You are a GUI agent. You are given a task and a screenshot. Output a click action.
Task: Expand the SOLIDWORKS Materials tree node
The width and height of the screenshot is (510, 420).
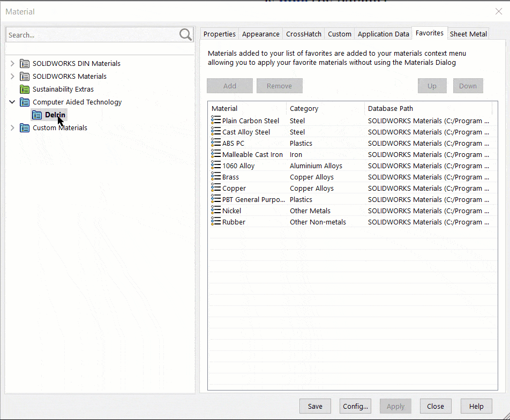[x=12, y=77]
